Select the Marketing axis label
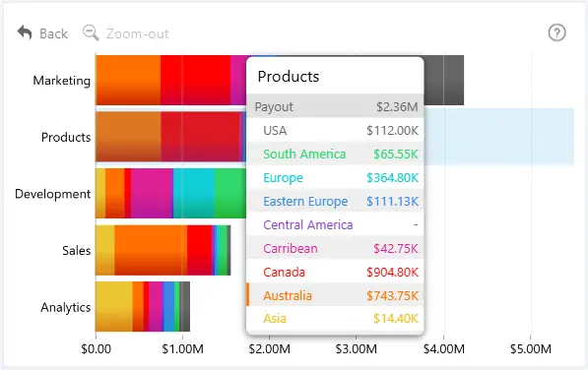Screen dimensions: 588x370 click(62, 81)
